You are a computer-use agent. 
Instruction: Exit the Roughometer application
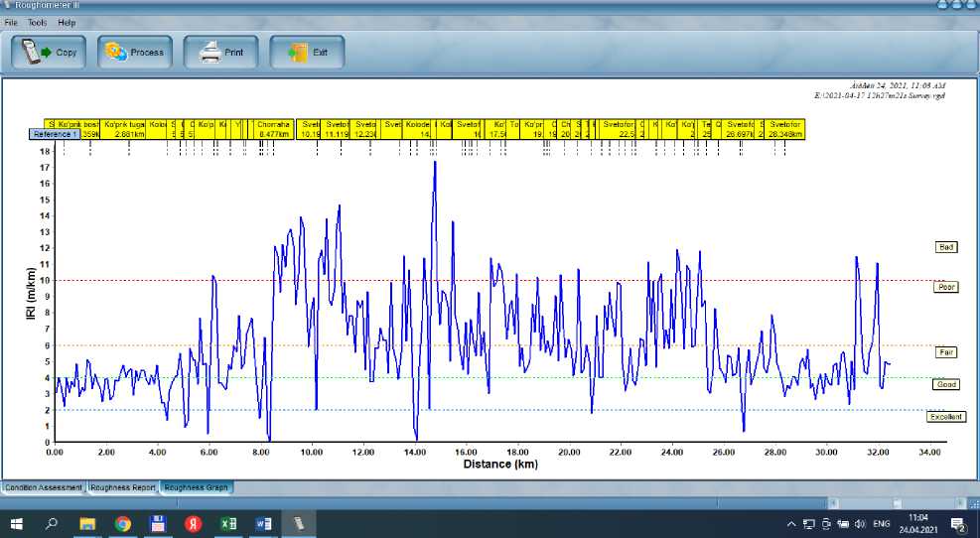click(x=307, y=53)
